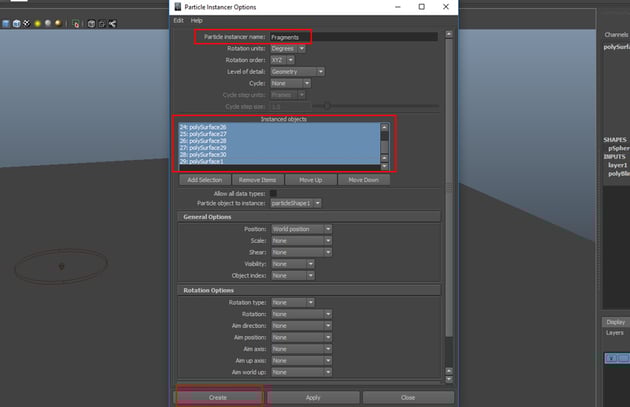Open the Shear dropdown

(x=301, y=252)
